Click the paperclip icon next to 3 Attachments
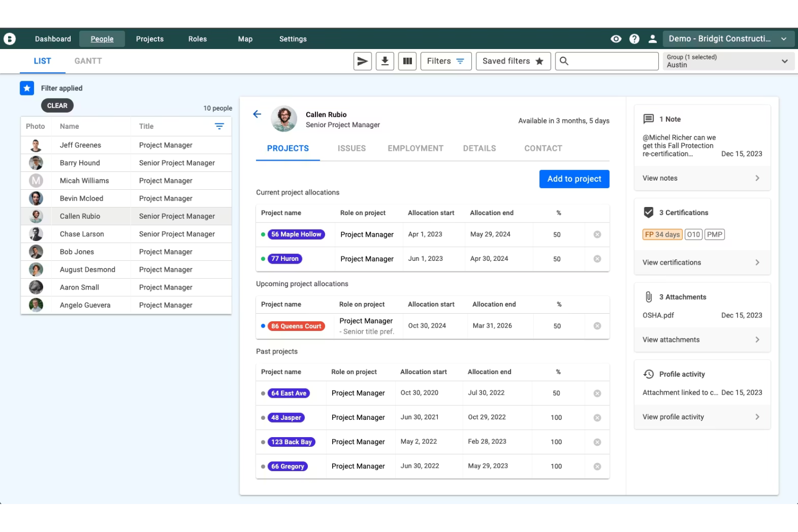This screenshot has width=798, height=532. pos(648,296)
